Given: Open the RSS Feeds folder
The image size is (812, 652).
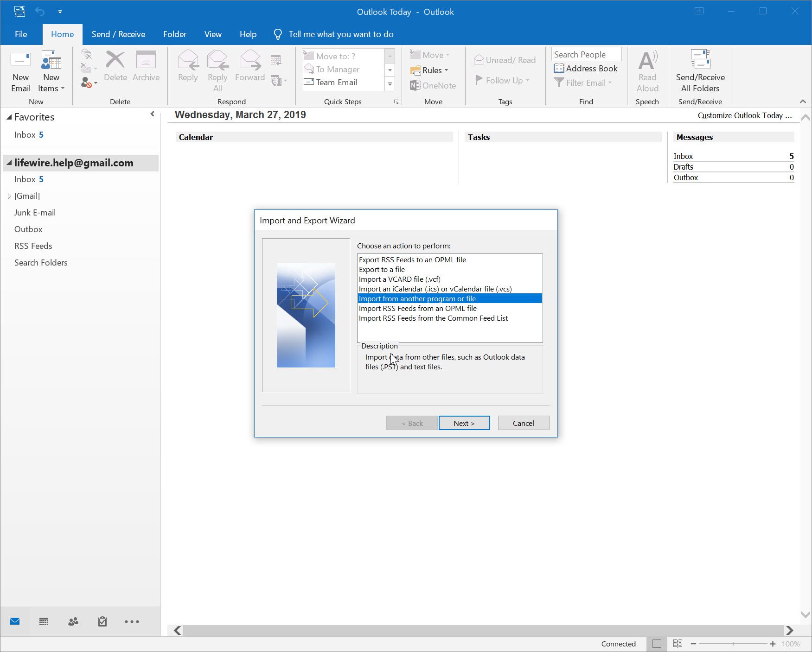Looking at the screenshot, I should click(33, 246).
